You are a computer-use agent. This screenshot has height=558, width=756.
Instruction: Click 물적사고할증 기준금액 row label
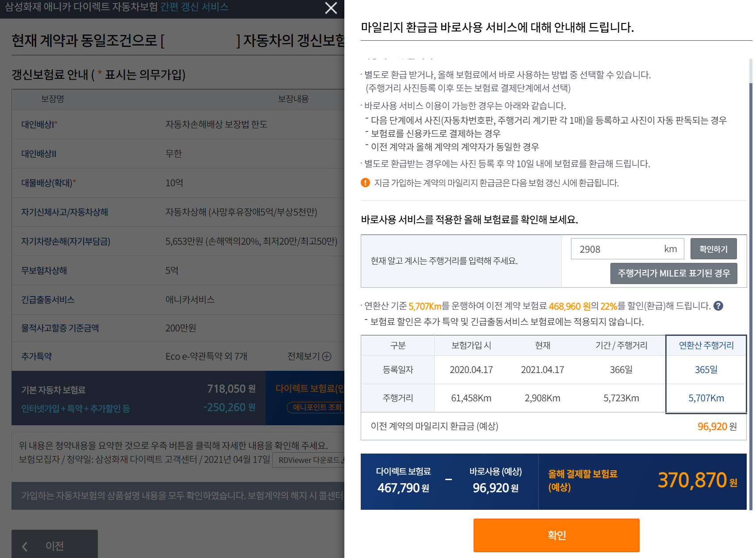point(60,328)
